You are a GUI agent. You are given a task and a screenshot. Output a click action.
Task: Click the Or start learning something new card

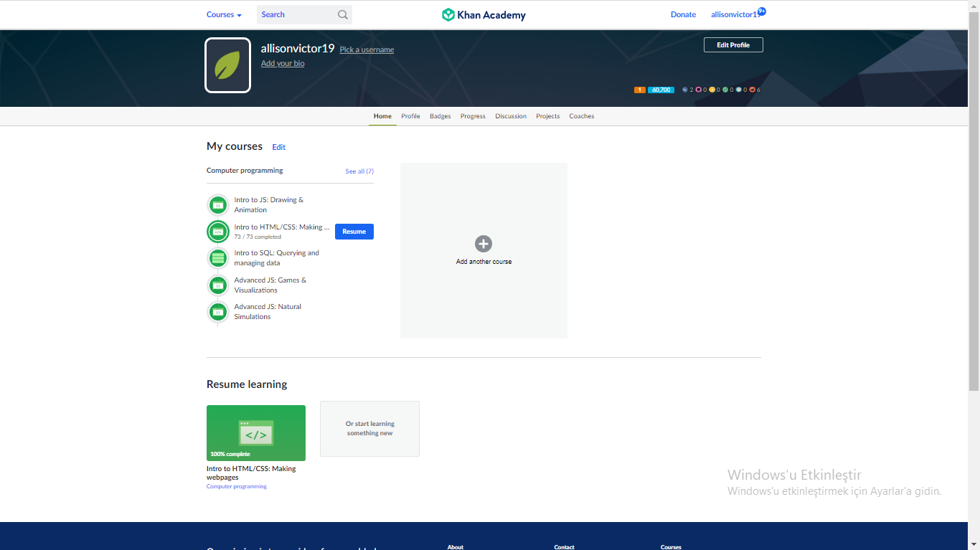369,429
